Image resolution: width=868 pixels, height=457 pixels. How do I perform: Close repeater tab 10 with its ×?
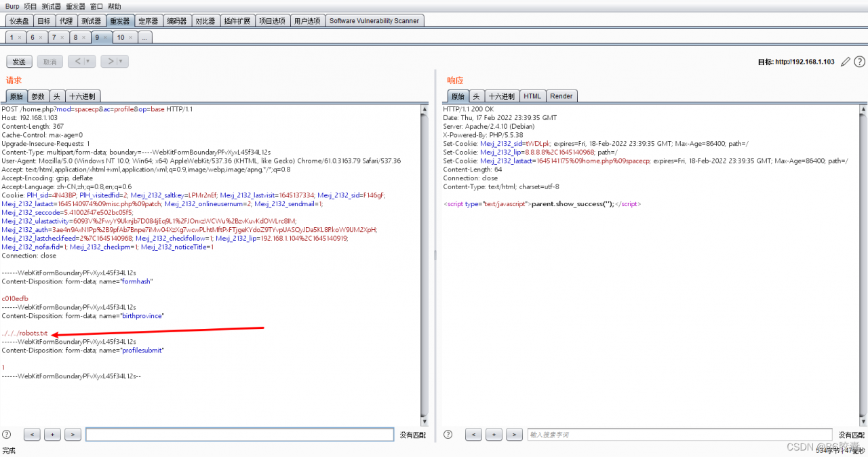point(131,37)
